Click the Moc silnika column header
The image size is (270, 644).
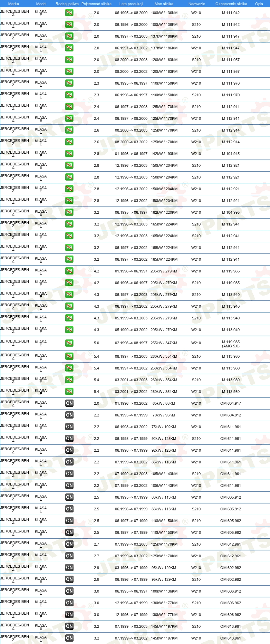pos(164,4)
